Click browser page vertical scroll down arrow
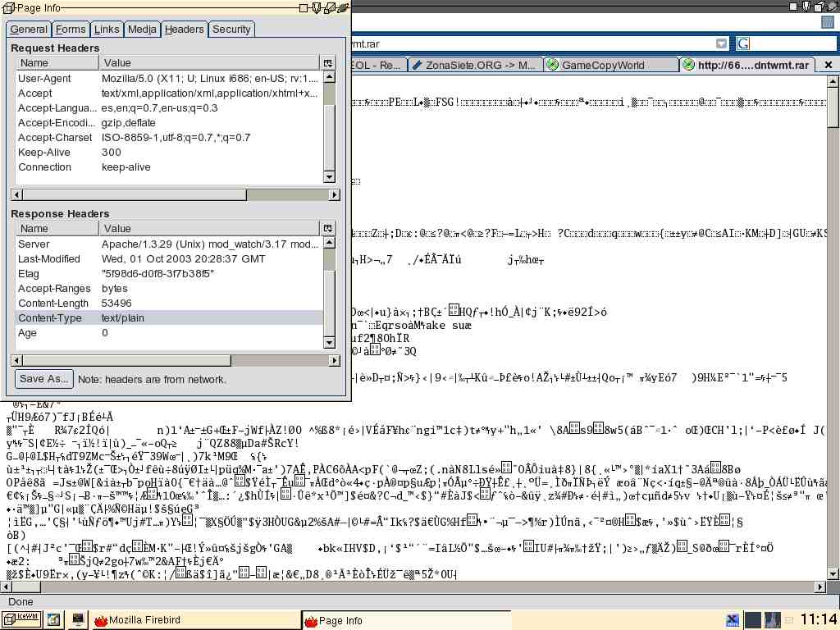840x630 pixels. click(833, 573)
